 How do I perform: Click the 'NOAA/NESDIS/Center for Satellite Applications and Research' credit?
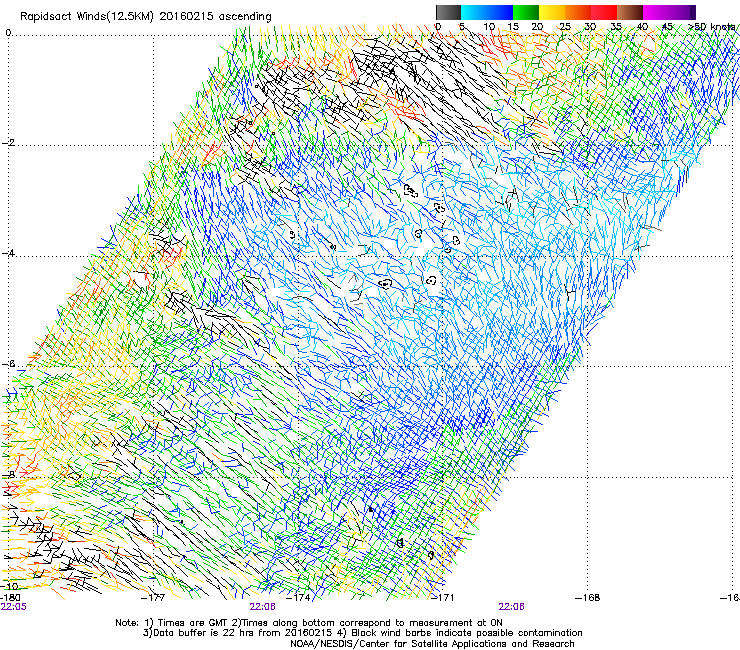(432, 644)
